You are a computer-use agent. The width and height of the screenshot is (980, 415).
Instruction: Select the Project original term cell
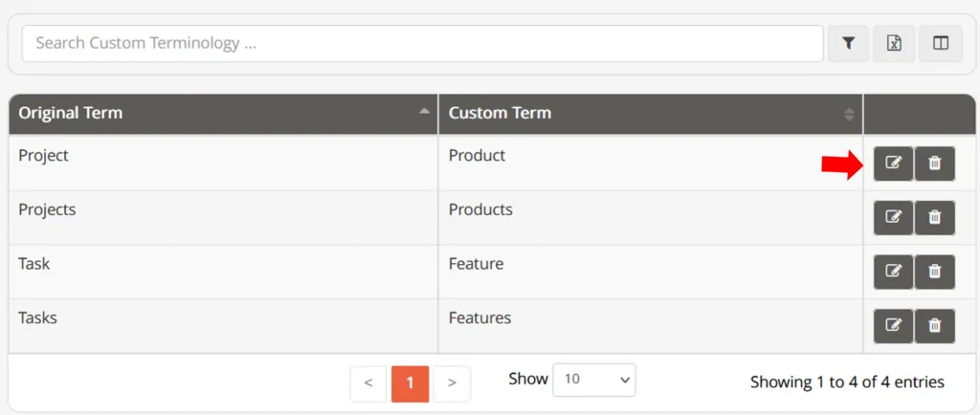click(224, 163)
